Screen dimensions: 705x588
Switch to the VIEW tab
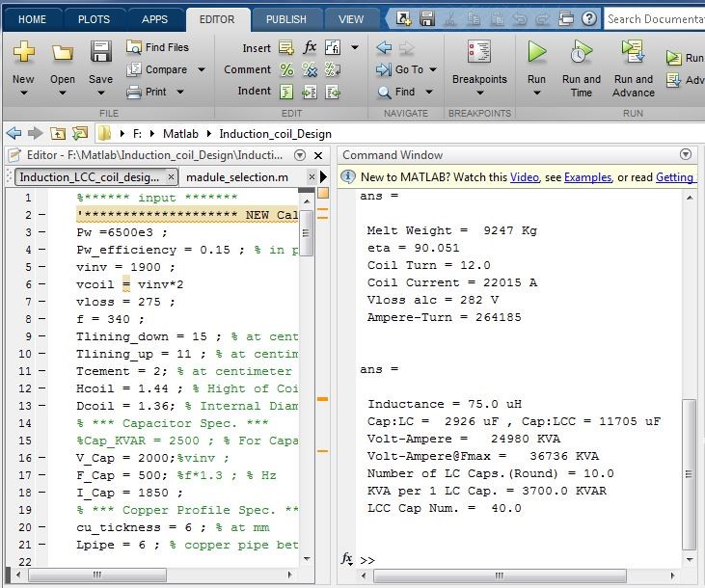pyautogui.click(x=351, y=19)
